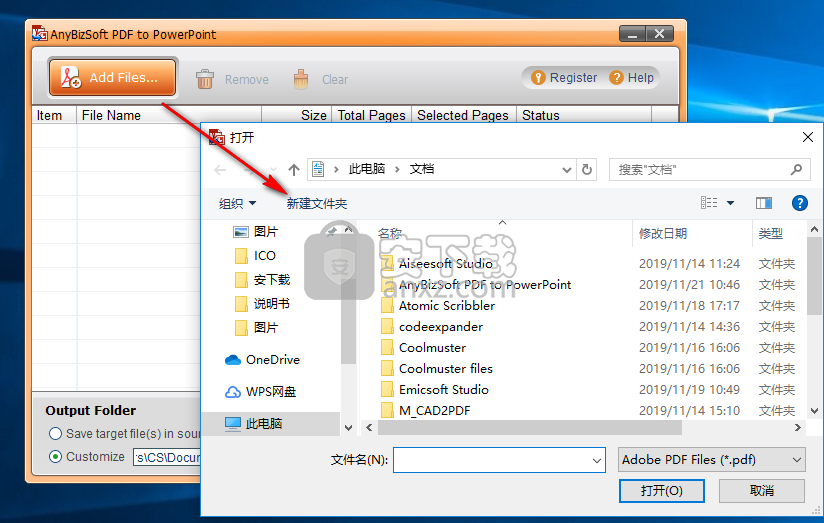Click the horizontal scroll right arrow
The width and height of the screenshot is (824, 523).
(x=798, y=428)
